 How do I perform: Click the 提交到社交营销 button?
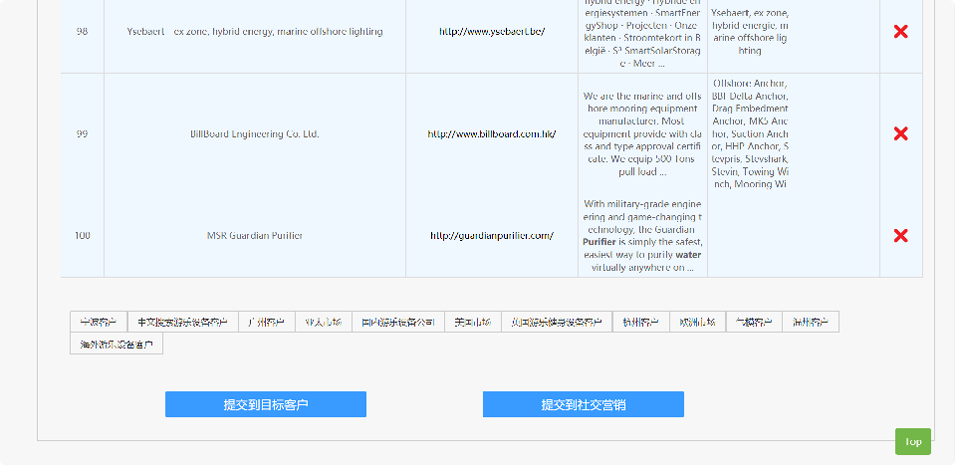point(583,404)
